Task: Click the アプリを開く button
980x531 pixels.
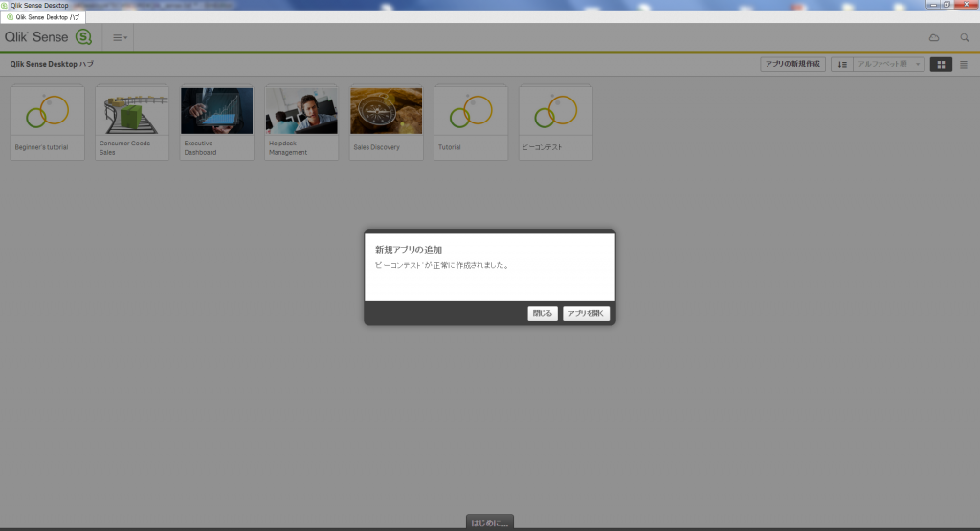Action: (x=586, y=313)
